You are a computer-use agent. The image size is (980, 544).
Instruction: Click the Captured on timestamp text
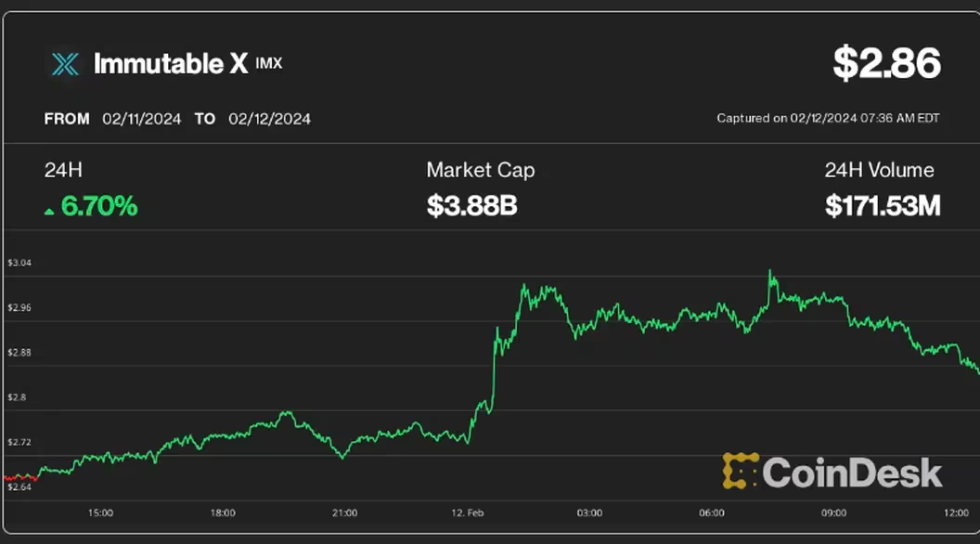pyautogui.click(x=828, y=119)
